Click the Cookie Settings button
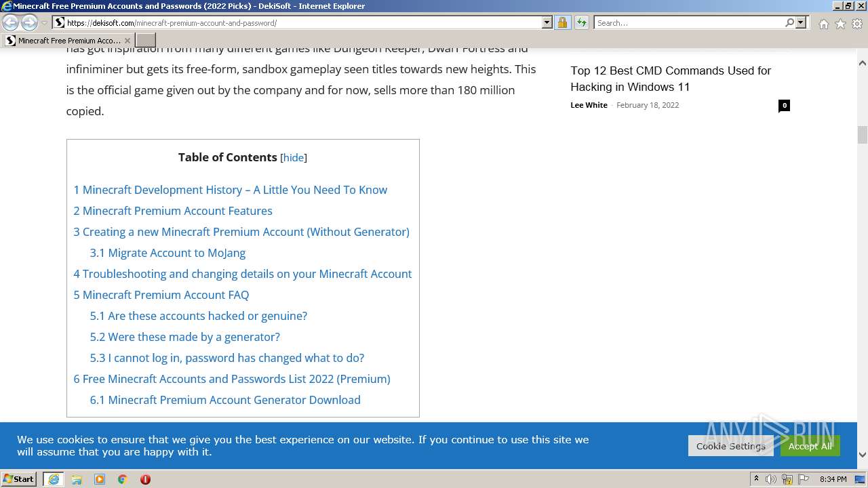868x488 pixels. click(730, 446)
